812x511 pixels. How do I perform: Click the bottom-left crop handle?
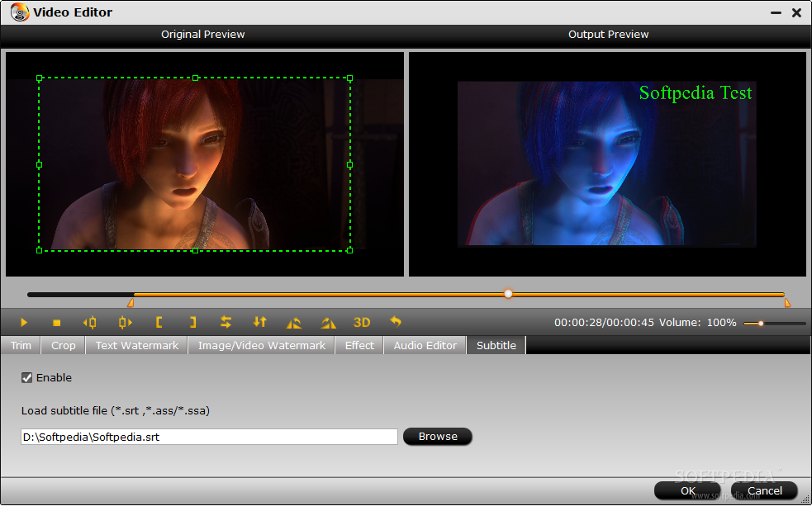40,251
